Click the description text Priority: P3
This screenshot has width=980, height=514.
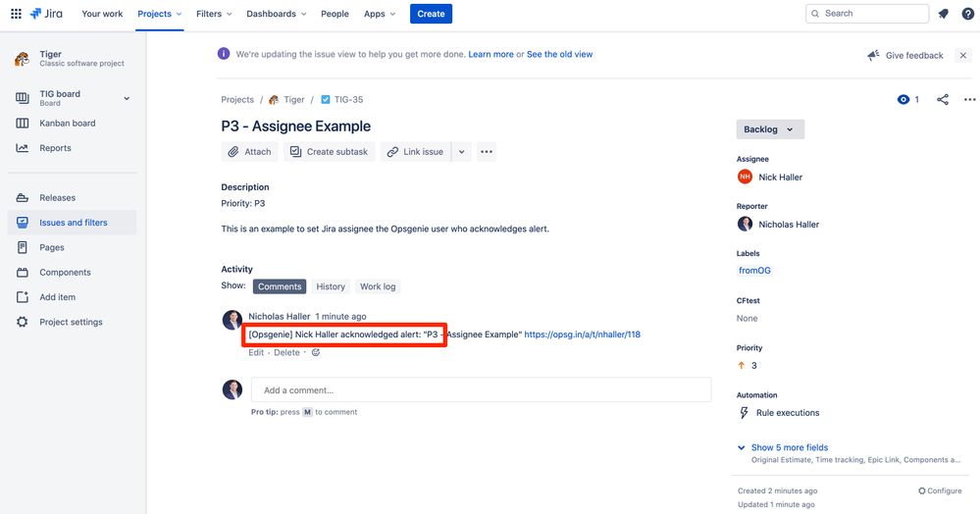point(243,203)
